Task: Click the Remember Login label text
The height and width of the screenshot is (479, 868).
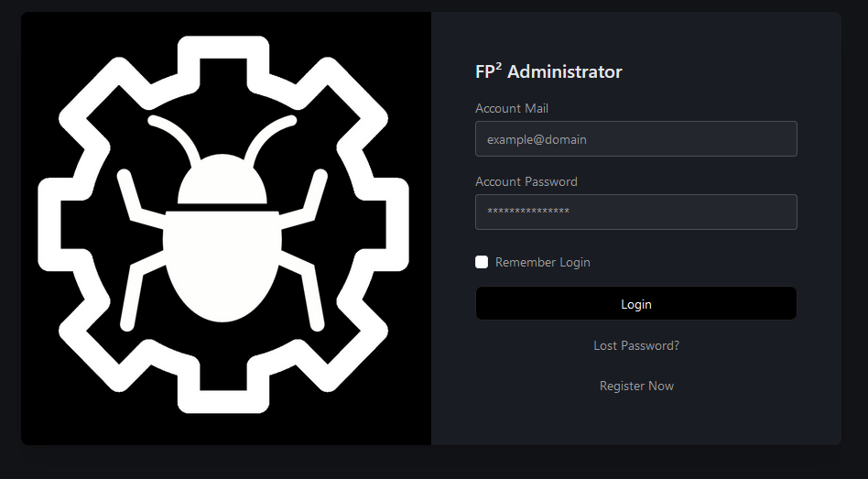Action: [x=542, y=262]
